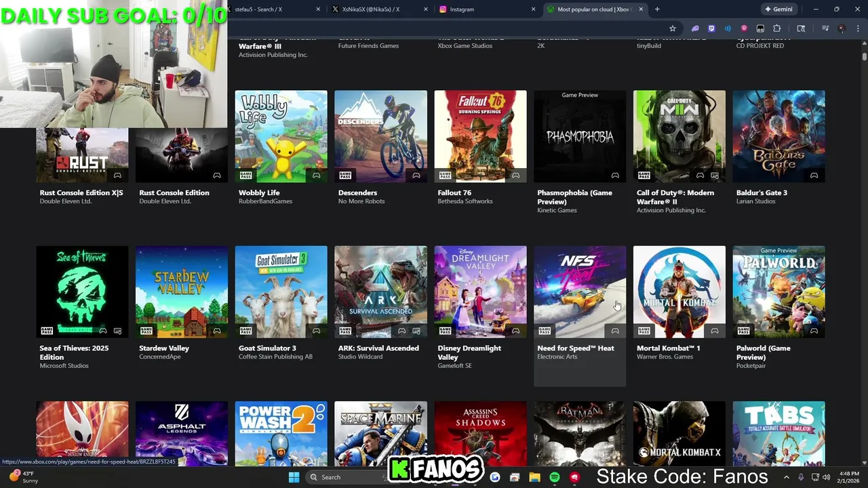
Task: Click the Wobbly Life title text
Action: [259, 192]
